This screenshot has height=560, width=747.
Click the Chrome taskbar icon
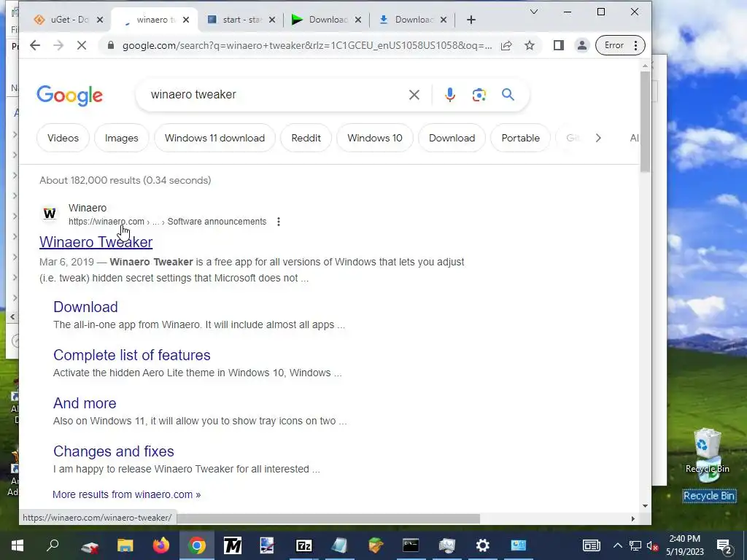[x=197, y=545]
